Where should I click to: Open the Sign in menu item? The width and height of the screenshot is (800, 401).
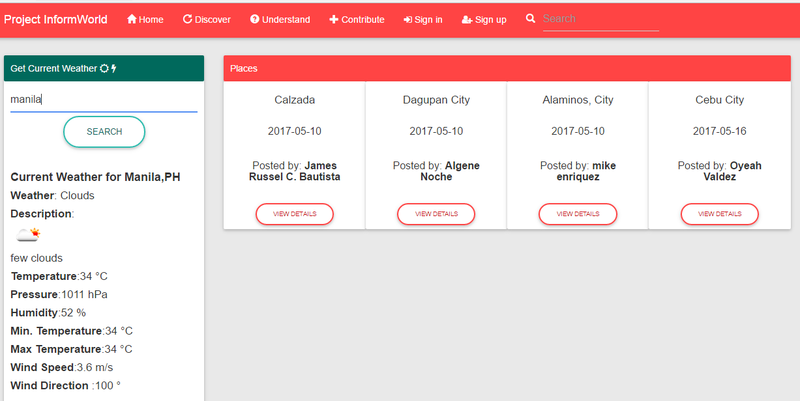point(423,20)
